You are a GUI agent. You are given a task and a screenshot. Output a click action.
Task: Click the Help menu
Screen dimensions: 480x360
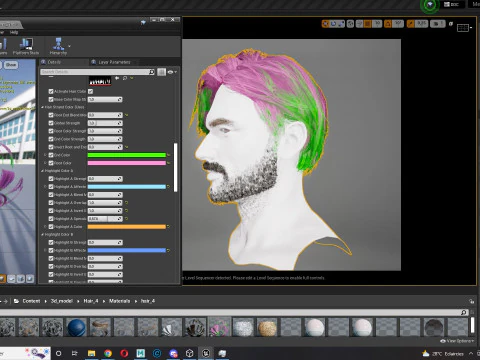pyautogui.click(x=14, y=32)
